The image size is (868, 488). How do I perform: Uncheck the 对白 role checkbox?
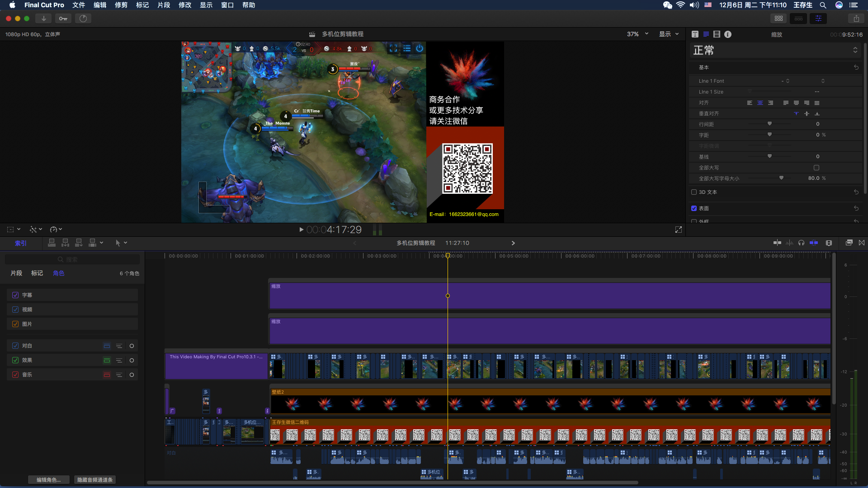(15, 346)
